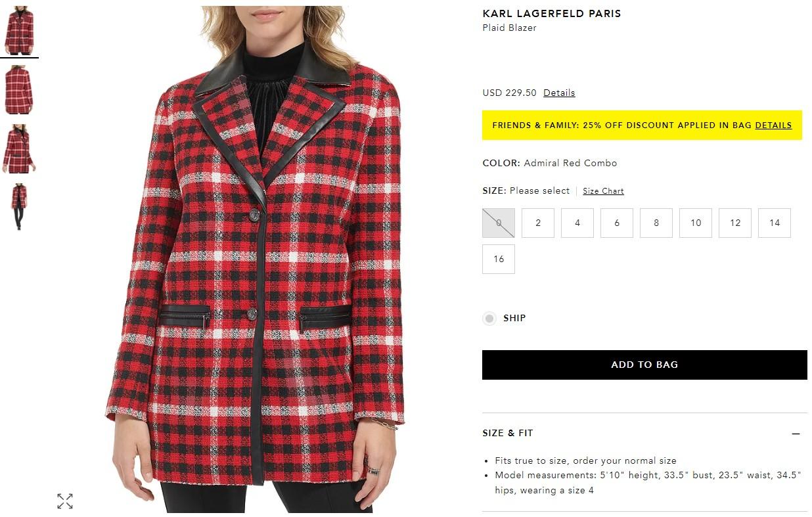Select the SHIP radio option
The image size is (812, 517).
tap(489, 319)
